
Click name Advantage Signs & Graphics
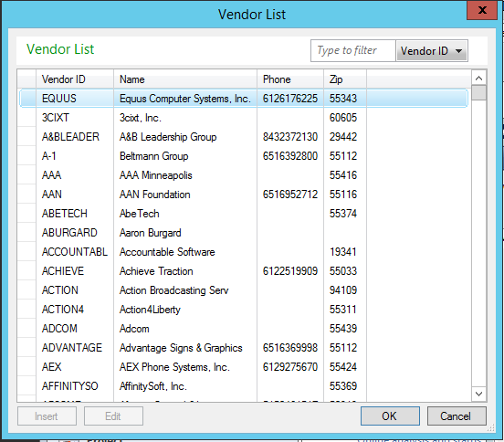[x=181, y=348]
